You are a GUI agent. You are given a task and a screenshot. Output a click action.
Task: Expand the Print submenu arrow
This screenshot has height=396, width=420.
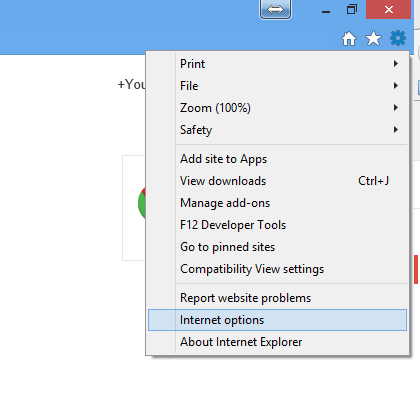[x=396, y=63]
